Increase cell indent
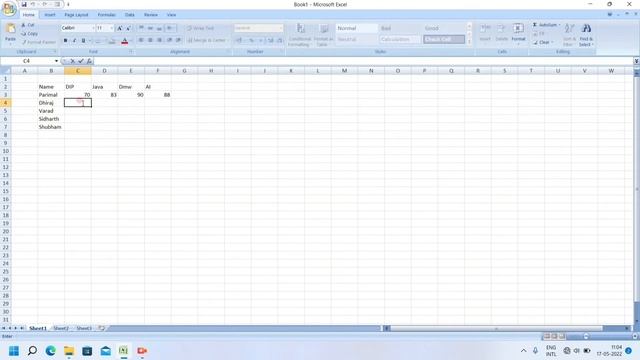The height and width of the screenshot is (360, 640). [178, 40]
